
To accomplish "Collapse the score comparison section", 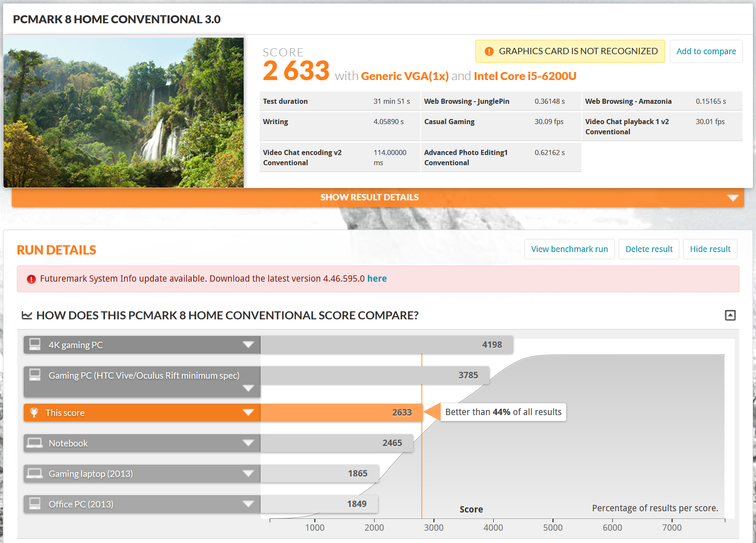I will [730, 315].
